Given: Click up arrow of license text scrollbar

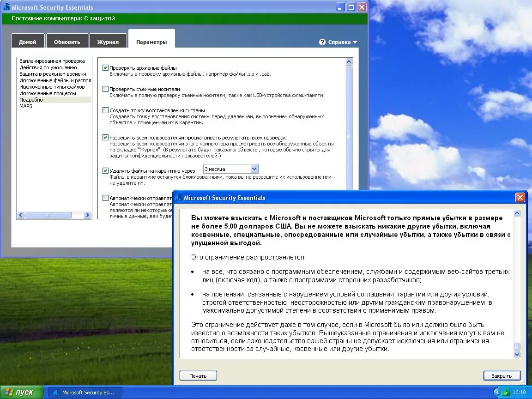Looking at the screenshot, I should [x=517, y=213].
